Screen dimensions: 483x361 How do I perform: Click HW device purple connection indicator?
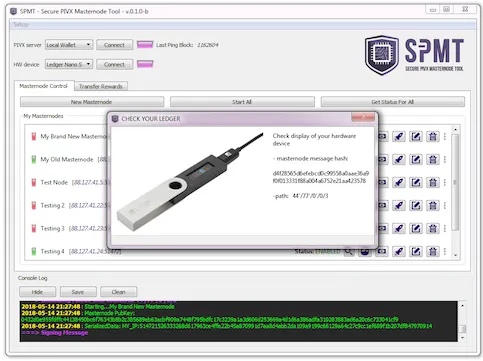pyautogui.click(x=145, y=64)
